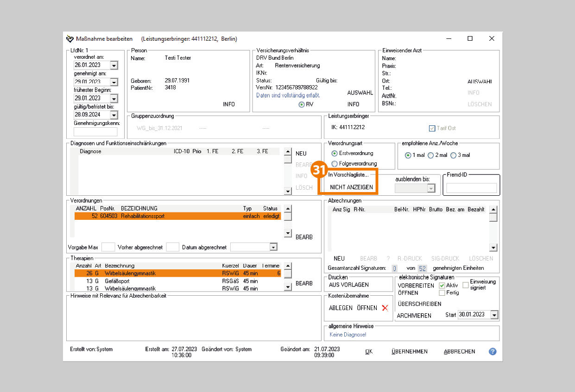Open the signature Start date dropdown
Viewport: 575px width, 392px height.
[x=494, y=315]
